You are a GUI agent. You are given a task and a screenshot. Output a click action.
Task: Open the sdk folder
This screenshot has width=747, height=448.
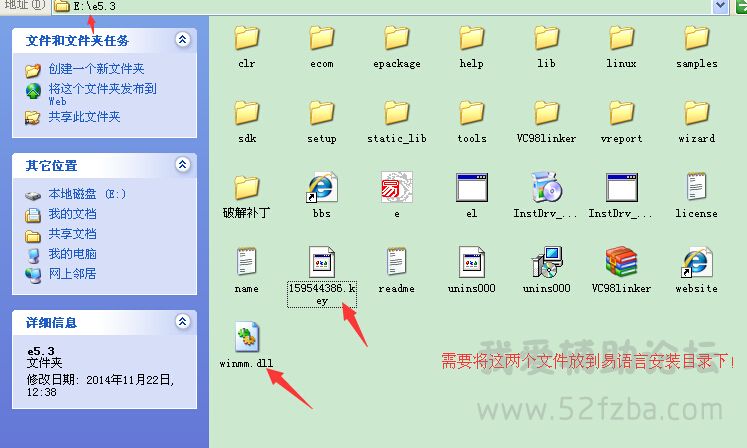[247, 113]
